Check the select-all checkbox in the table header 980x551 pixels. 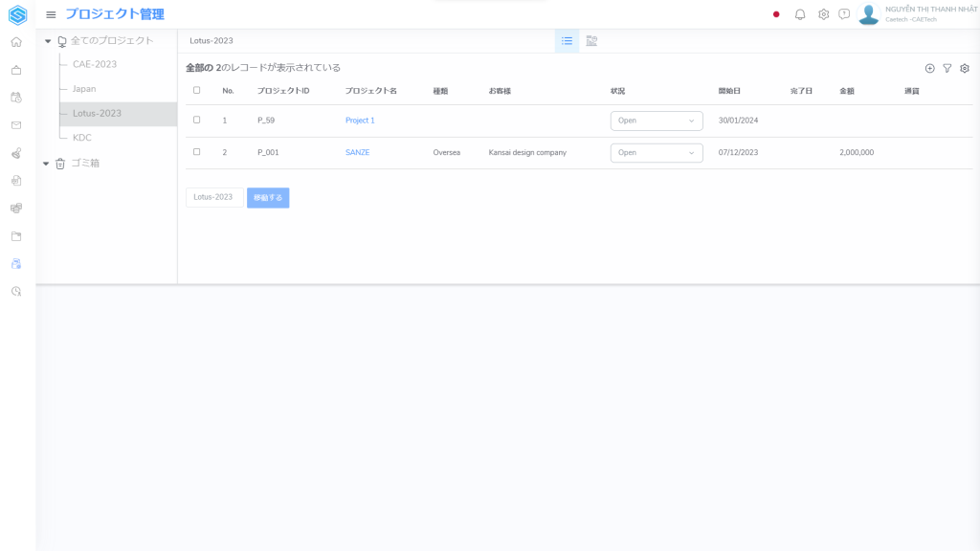[197, 90]
